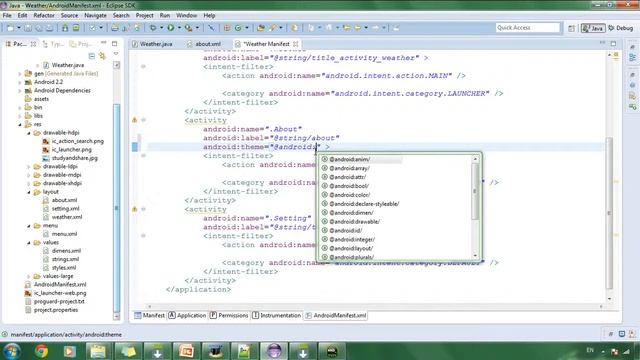The height and width of the screenshot is (360, 640).
Task: Collapse the layout folder
Action: point(29,192)
